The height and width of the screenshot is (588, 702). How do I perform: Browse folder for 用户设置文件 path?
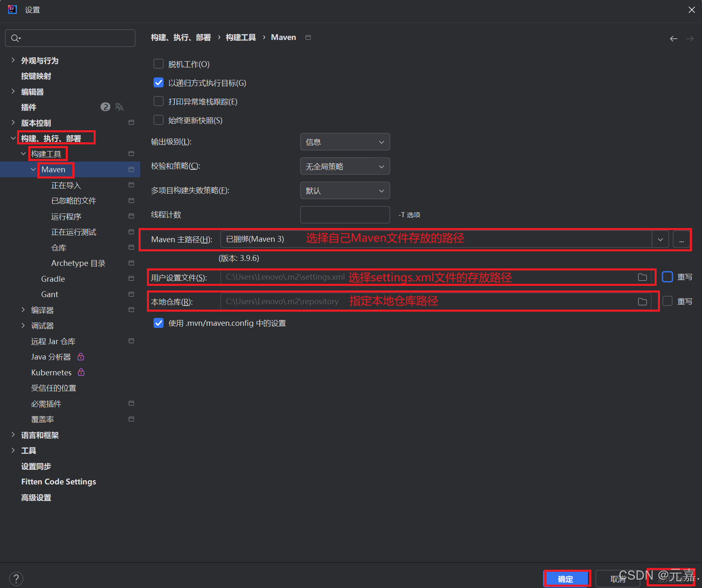point(642,277)
